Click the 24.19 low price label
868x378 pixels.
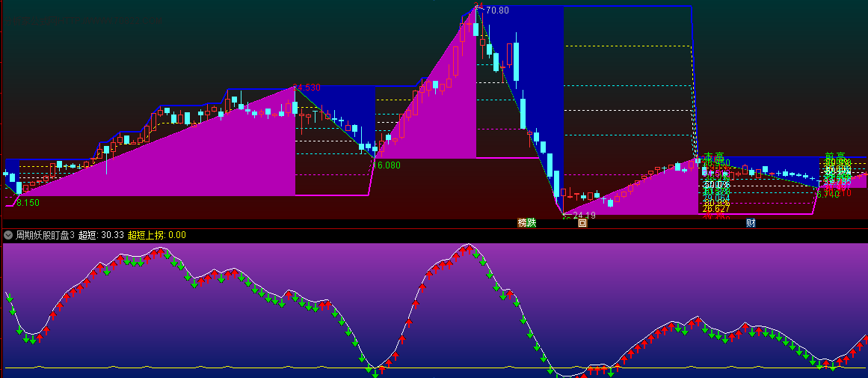click(x=584, y=215)
